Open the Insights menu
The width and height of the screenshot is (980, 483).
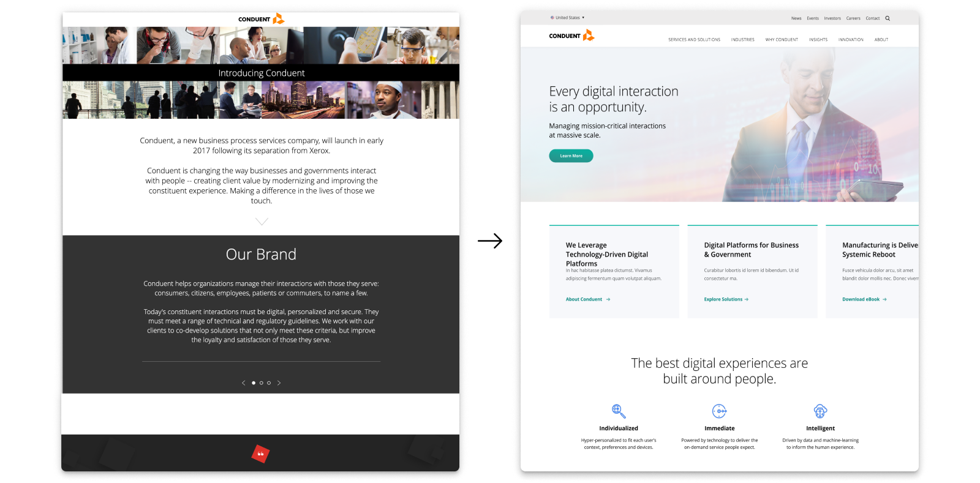pos(818,40)
